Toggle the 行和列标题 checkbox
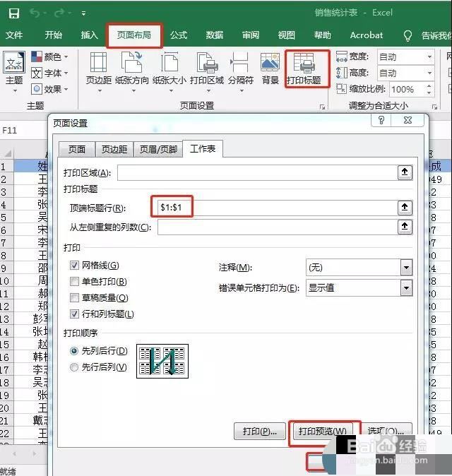Viewport: 452px width, 476px height. point(74,314)
